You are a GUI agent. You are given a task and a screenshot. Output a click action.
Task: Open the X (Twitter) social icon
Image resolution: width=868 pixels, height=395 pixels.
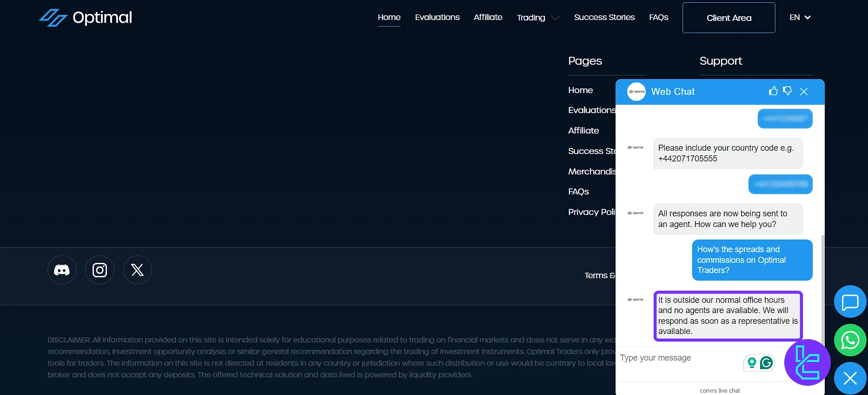click(x=137, y=270)
